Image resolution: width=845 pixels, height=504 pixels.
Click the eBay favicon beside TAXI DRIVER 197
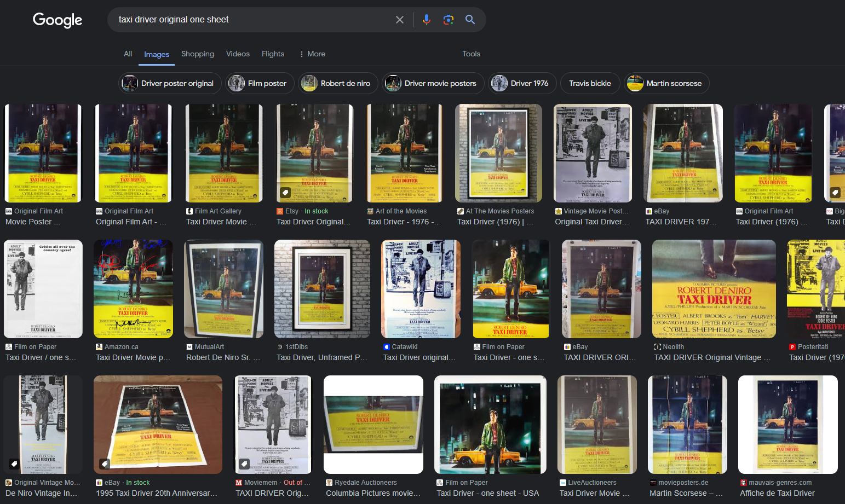click(x=649, y=211)
